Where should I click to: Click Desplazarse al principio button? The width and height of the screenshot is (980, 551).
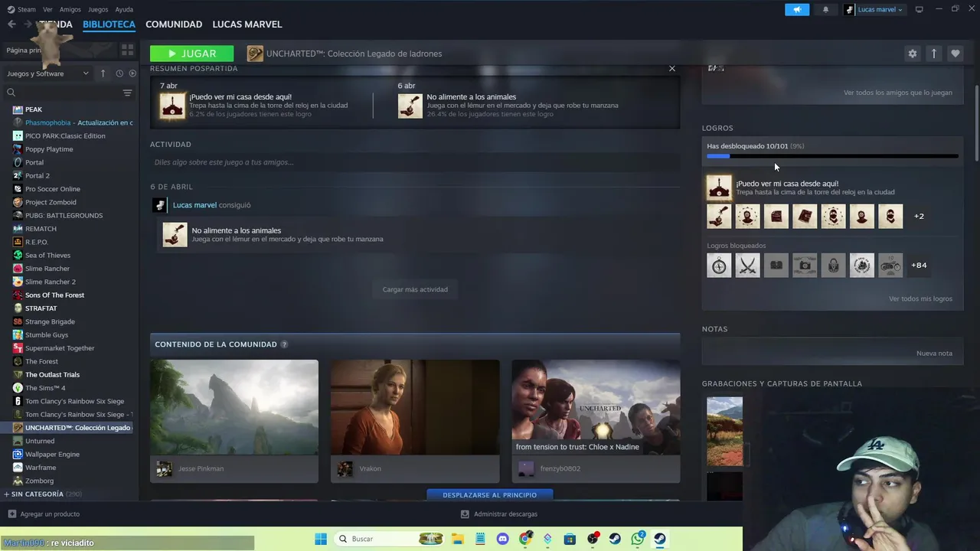[x=490, y=494]
